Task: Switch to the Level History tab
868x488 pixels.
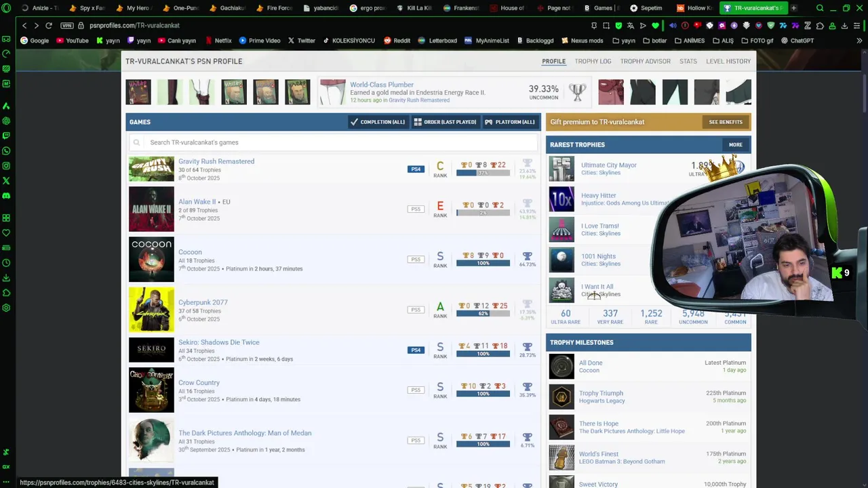Action: point(728,61)
